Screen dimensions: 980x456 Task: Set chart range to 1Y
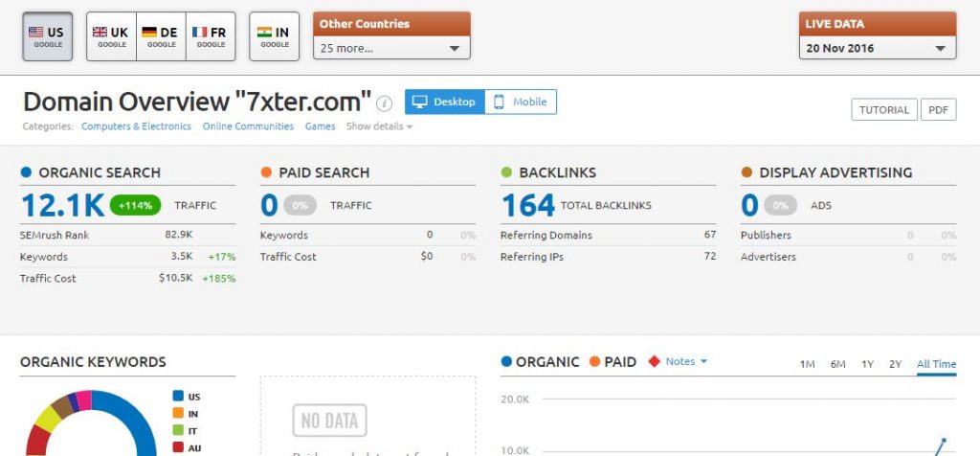tap(867, 364)
